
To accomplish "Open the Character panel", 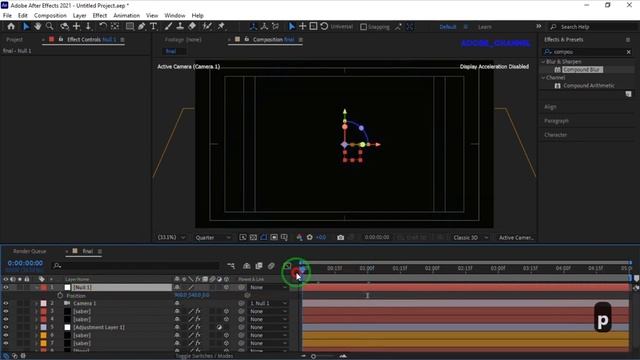I will pyautogui.click(x=556, y=135).
